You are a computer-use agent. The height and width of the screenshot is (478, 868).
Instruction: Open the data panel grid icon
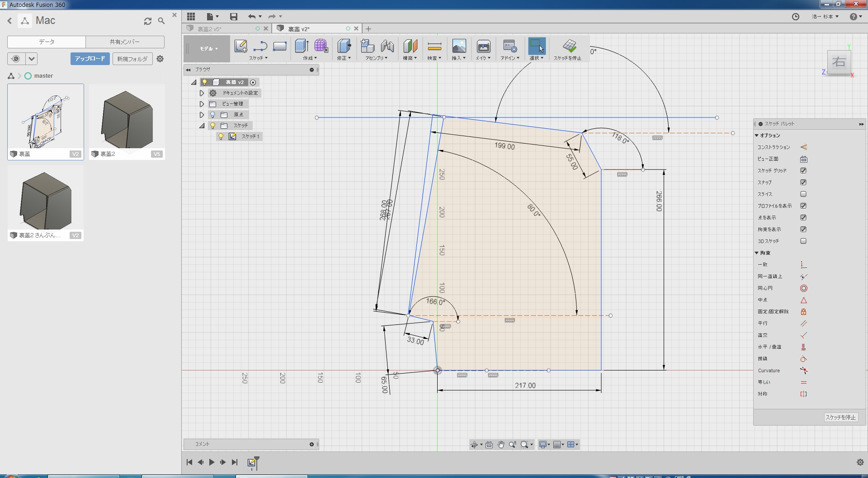(191, 17)
